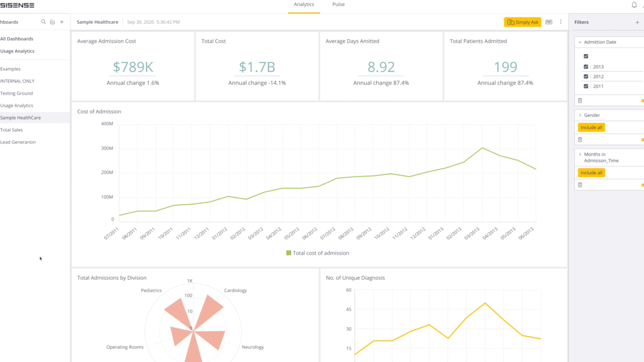This screenshot has height=362, width=644.
Task: Click the Average Admission Cost widget title
Action: tap(107, 41)
